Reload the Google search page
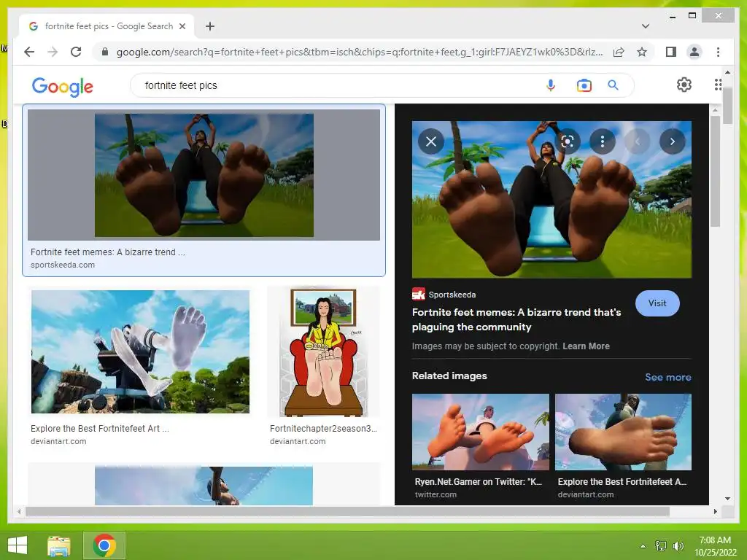 pos(76,52)
